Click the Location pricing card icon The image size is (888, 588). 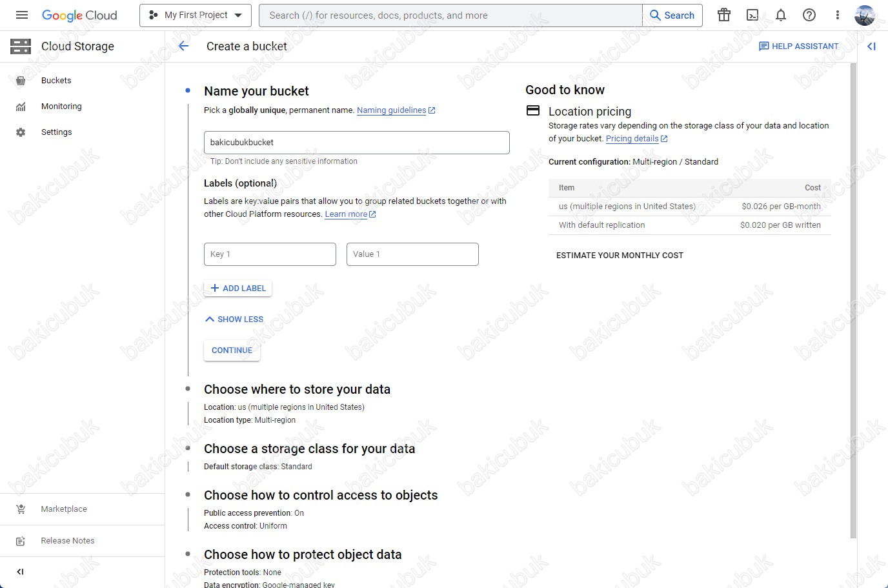click(533, 110)
